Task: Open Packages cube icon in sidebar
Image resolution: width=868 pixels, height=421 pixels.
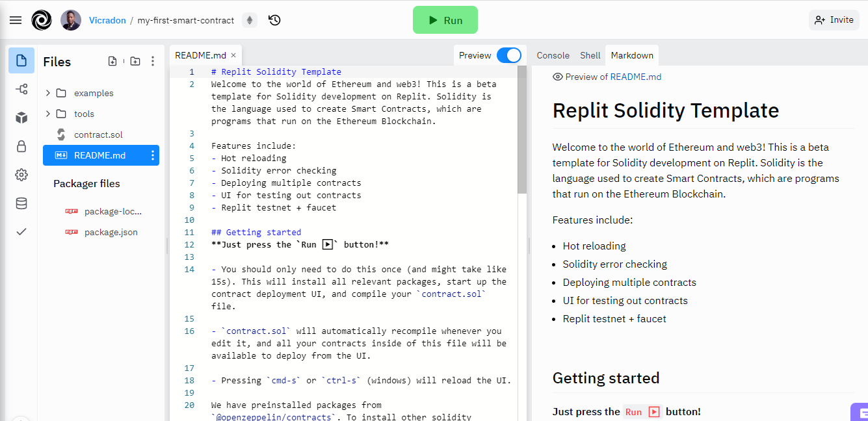Action: [x=21, y=118]
